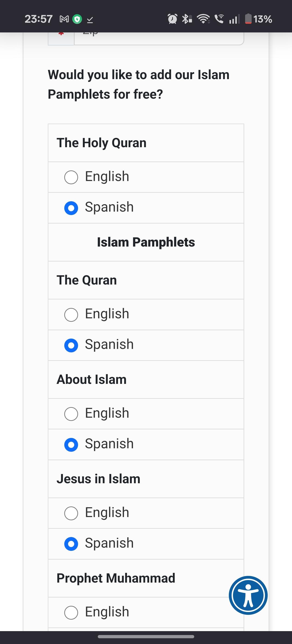Open the accessibility widget button

[248, 595]
